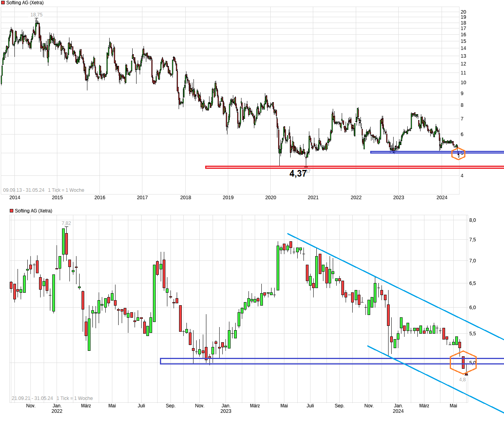Select the red horizontal support line
Viewport: 504px width, 421px height.
click(351, 167)
